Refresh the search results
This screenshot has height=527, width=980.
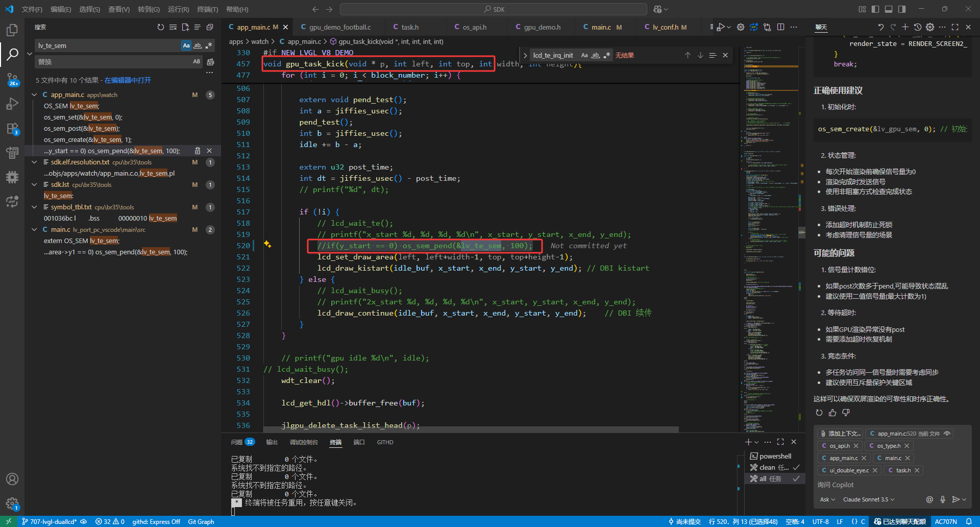coord(161,27)
